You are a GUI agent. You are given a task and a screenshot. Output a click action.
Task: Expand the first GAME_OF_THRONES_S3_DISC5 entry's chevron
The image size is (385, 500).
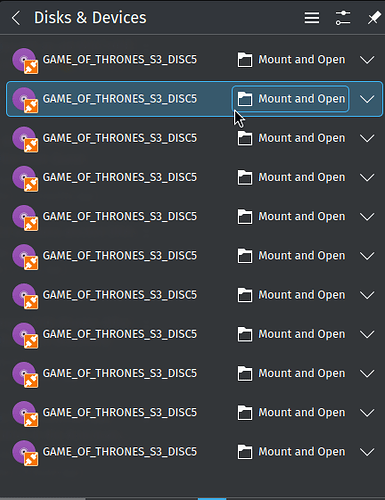click(x=367, y=60)
